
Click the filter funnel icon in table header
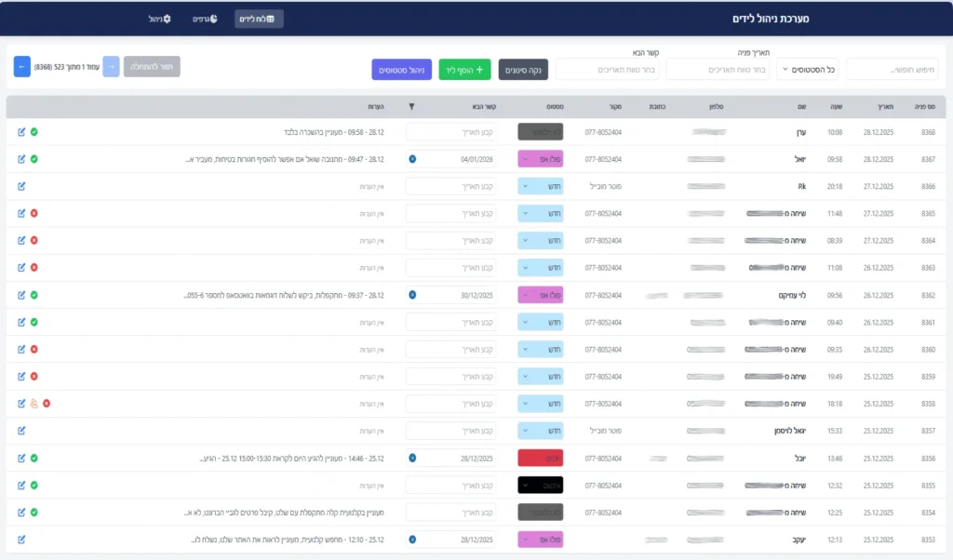click(x=412, y=106)
